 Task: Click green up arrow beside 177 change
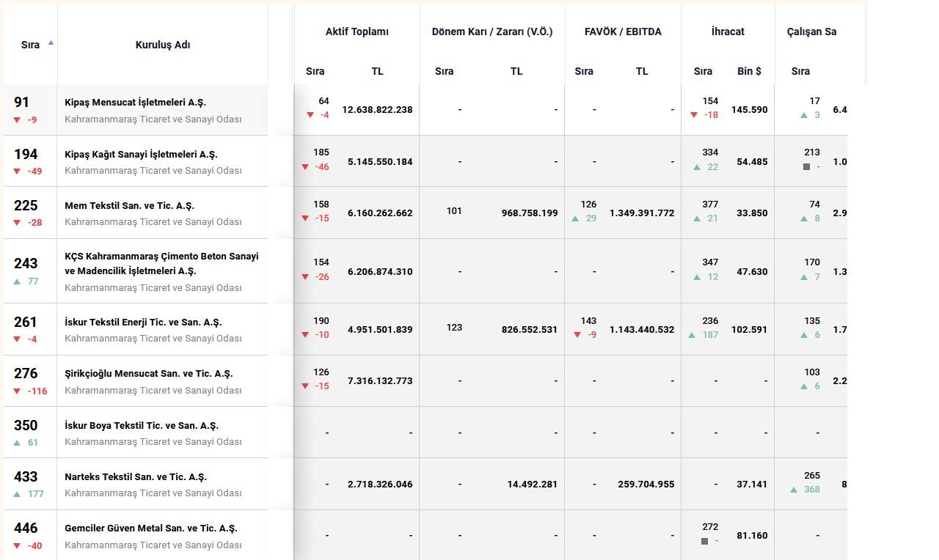coord(18,494)
